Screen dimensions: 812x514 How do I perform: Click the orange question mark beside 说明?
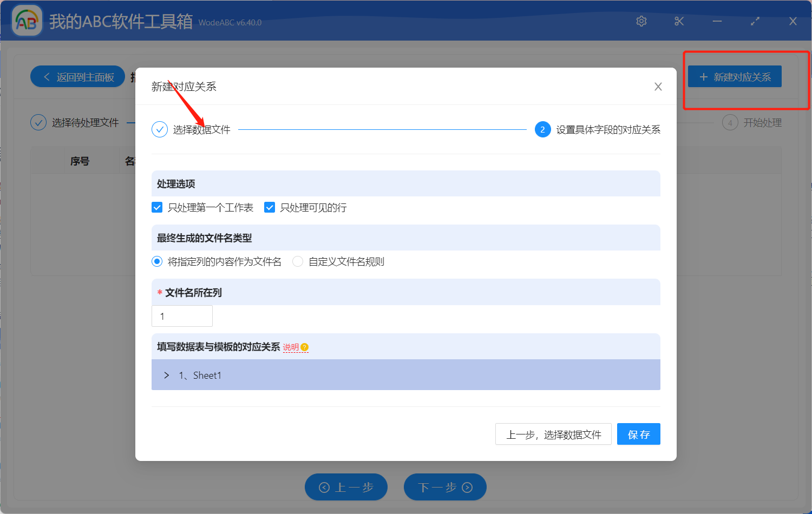[305, 347]
